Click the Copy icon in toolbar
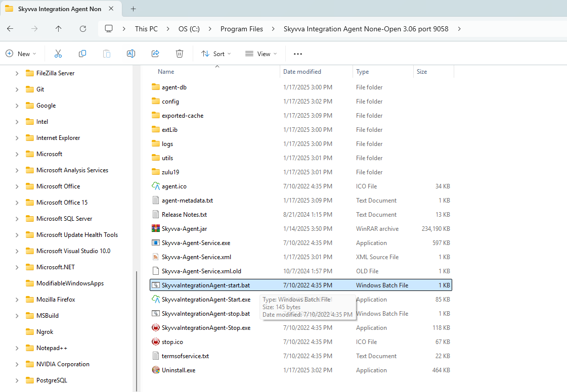Screen dimensions: 567x392 tap(82, 54)
